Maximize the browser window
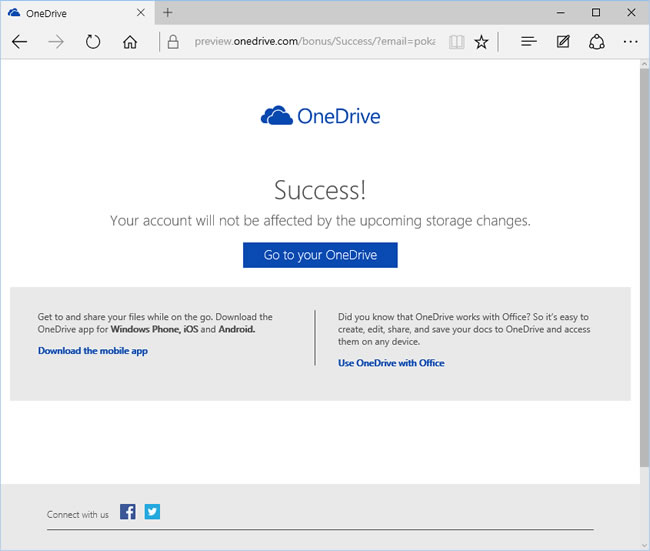Viewport: 650px width, 551px height. [x=596, y=12]
